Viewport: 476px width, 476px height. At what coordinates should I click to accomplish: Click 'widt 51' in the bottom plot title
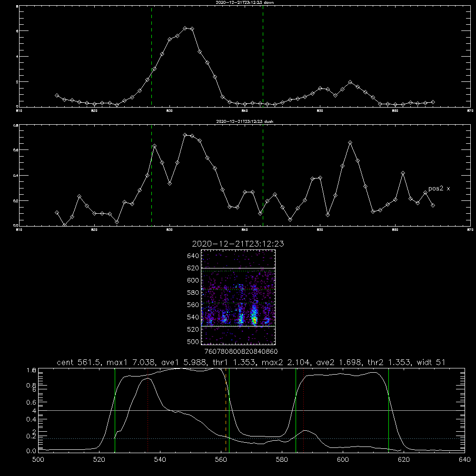click(431, 362)
